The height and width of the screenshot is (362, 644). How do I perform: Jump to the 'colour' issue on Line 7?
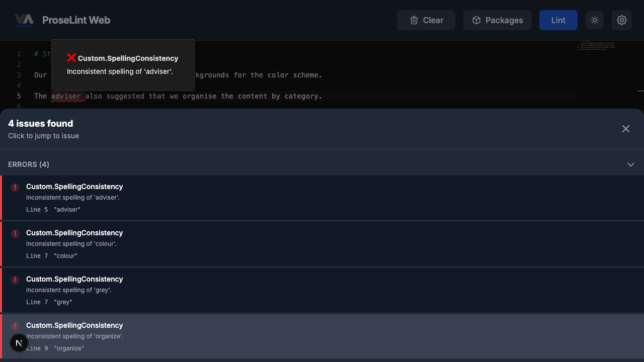tap(322, 244)
